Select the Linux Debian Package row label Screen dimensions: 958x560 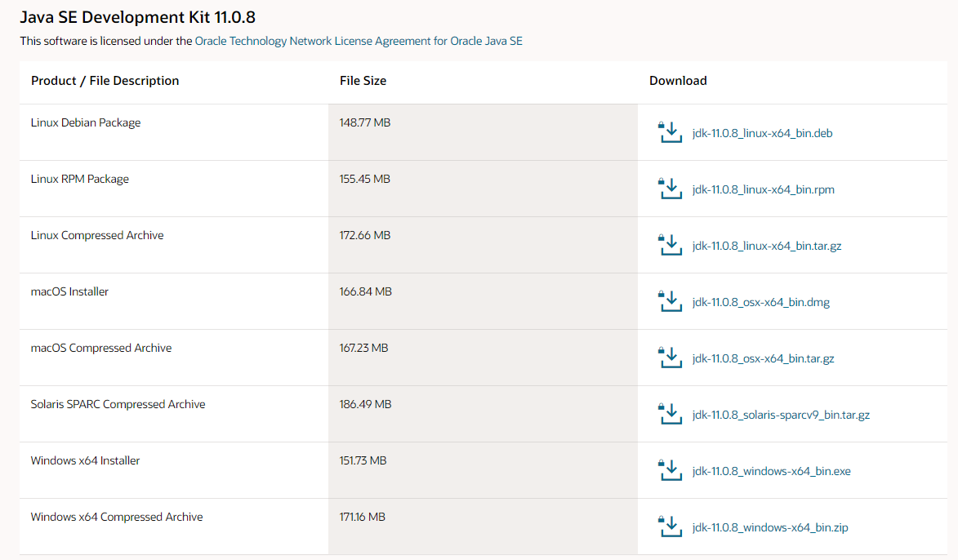[x=86, y=122]
